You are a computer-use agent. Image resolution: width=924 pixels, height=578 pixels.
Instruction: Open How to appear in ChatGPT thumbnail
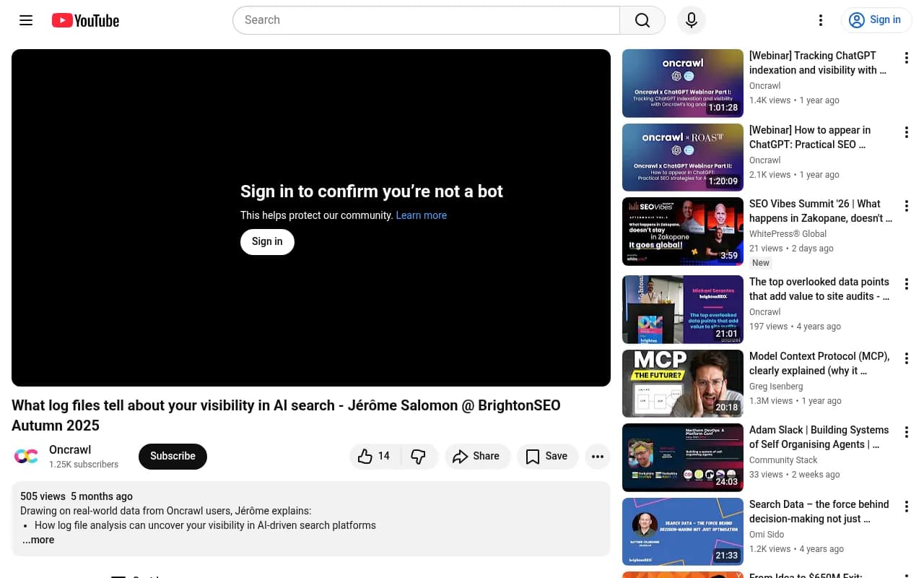(x=683, y=158)
